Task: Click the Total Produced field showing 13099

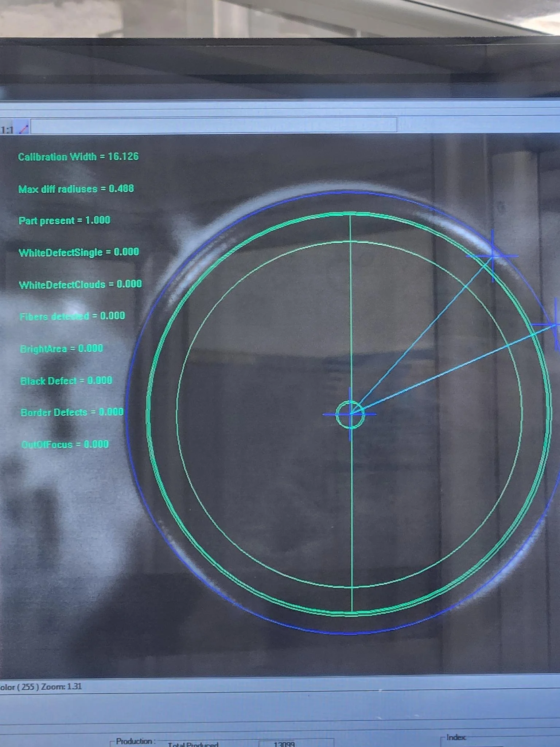Action: (x=296, y=743)
